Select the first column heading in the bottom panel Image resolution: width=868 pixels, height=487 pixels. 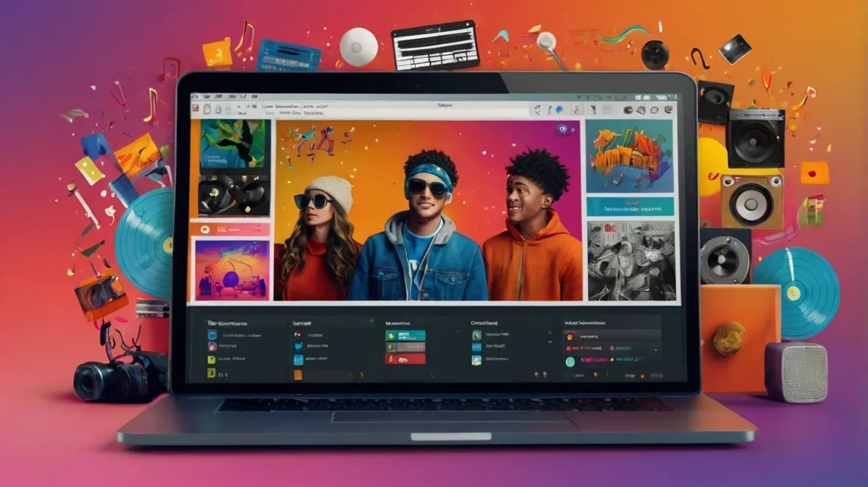point(227,323)
